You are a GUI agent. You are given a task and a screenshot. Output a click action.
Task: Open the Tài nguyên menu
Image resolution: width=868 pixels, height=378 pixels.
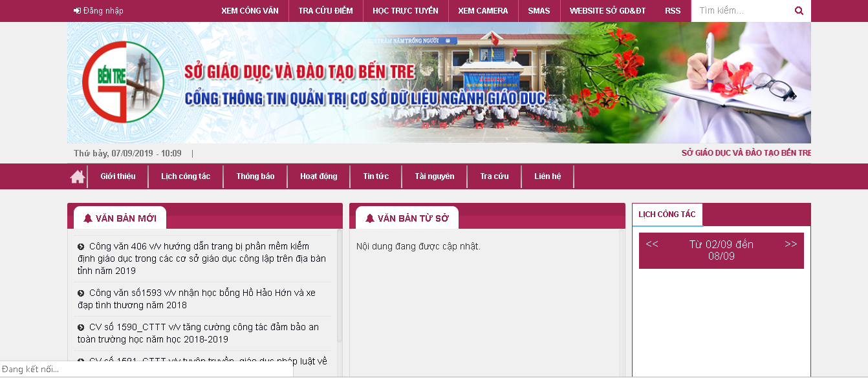click(x=435, y=176)
